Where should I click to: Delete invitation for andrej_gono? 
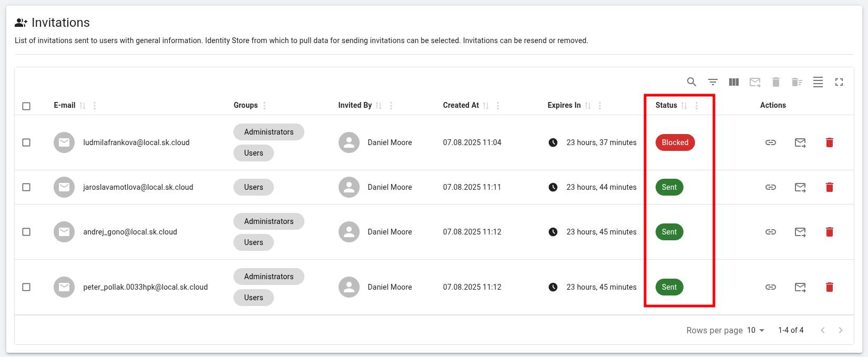[829, 232]
